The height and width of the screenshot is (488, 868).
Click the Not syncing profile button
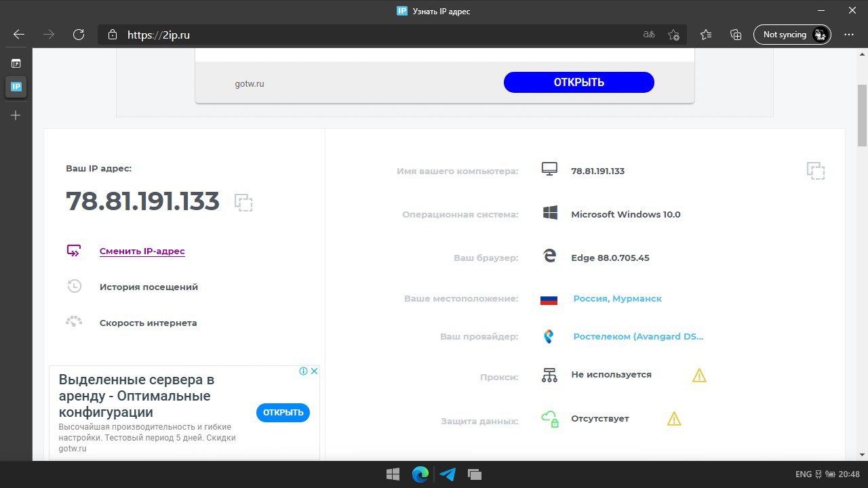tap(792, 35)
